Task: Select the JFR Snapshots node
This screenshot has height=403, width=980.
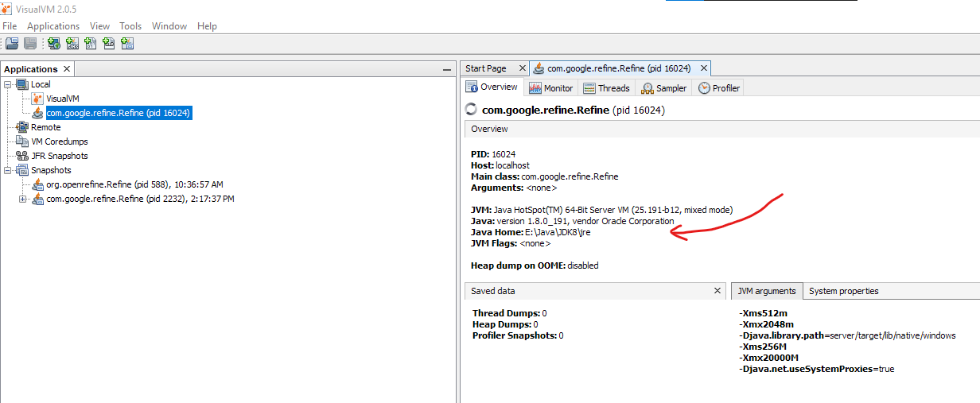Action: [x=60, y=156]
